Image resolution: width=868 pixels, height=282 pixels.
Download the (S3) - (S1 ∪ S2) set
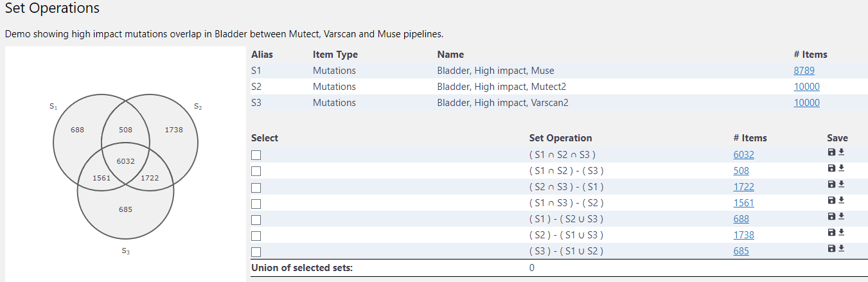[841, 249]
